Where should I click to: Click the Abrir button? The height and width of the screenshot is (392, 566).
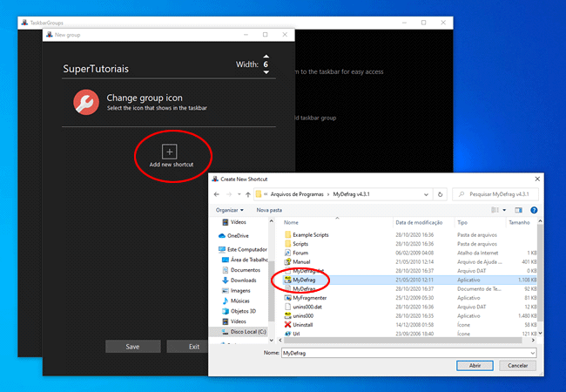[x=477, y=366]
